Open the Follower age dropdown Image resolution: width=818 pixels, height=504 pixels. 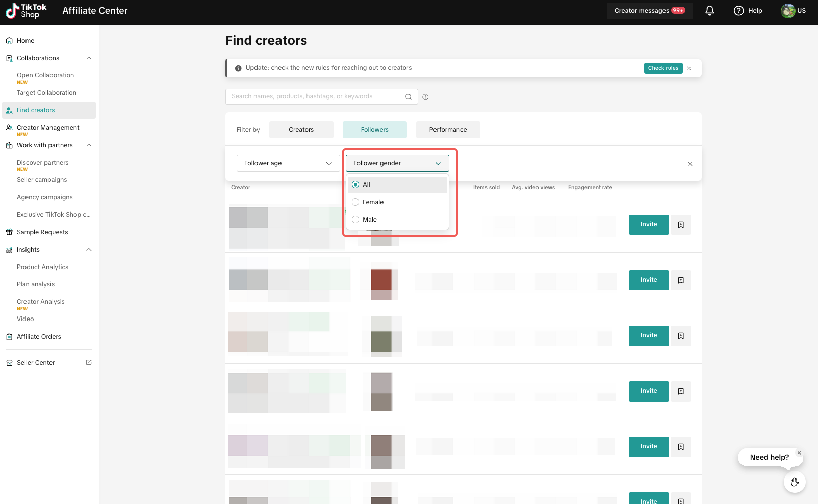288,163
